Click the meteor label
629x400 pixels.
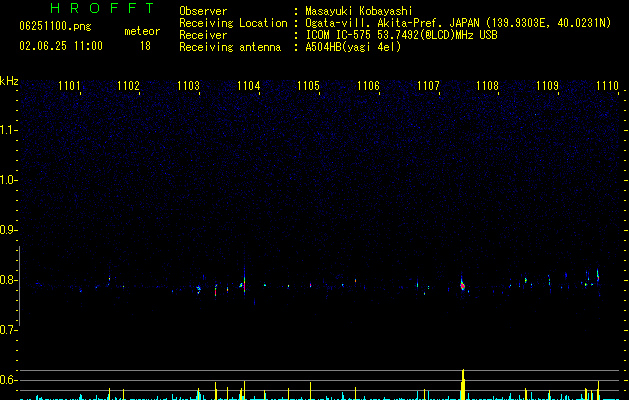[x=142, y=31]
